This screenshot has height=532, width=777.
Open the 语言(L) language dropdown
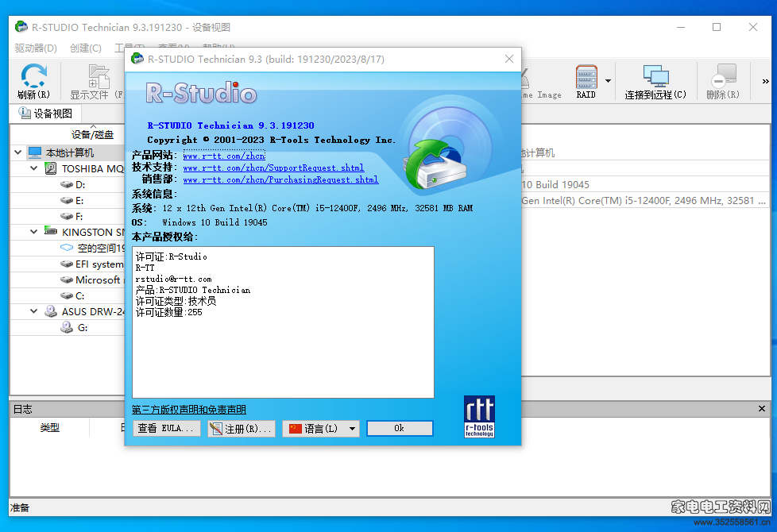tap(321, 429)
